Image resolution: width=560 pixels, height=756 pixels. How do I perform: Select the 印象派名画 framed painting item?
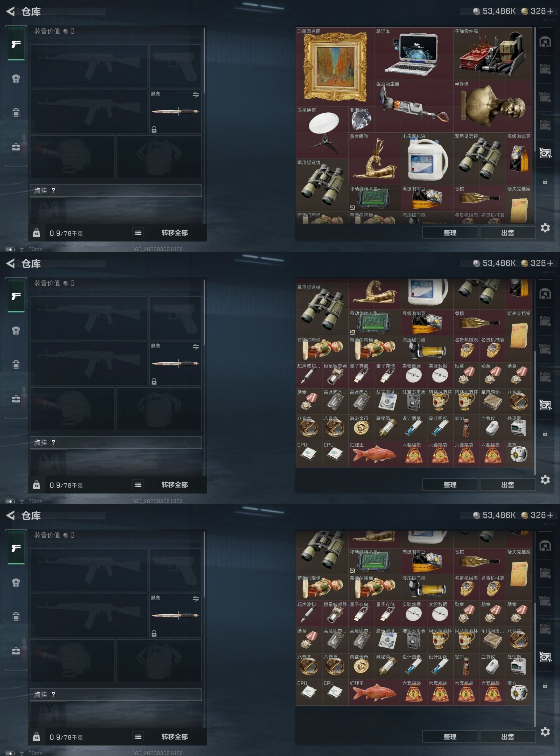335,67
